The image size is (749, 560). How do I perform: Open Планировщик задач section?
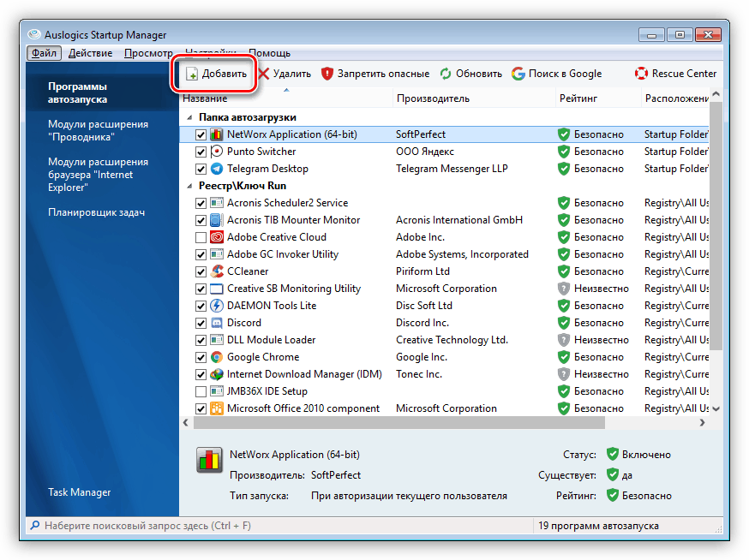(x=96, y=212)
